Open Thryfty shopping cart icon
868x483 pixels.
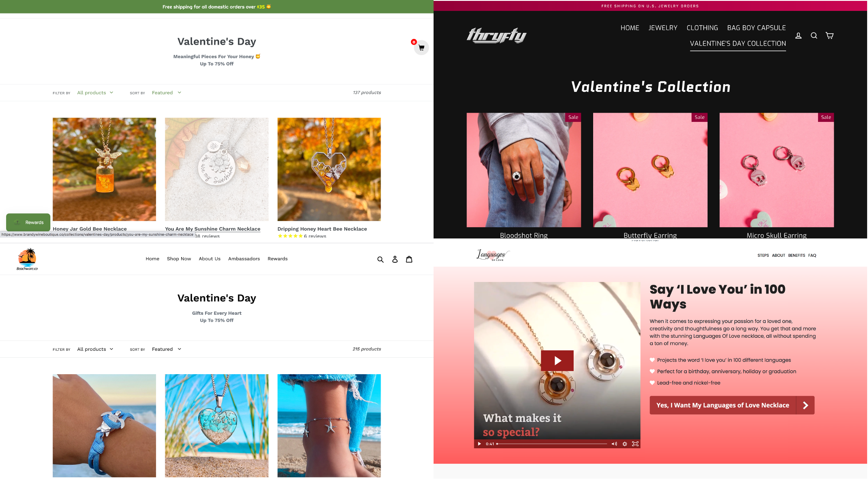(x=829, y=36)
